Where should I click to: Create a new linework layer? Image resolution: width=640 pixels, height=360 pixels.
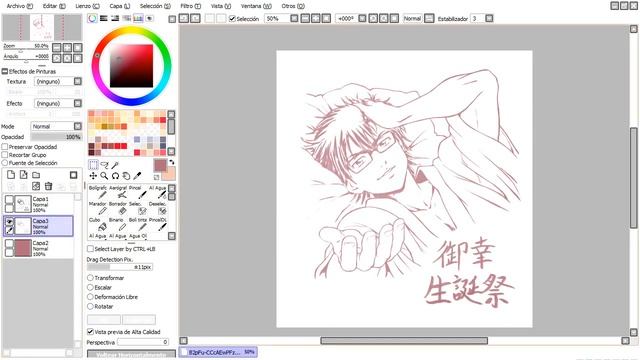tap(24, 175)
